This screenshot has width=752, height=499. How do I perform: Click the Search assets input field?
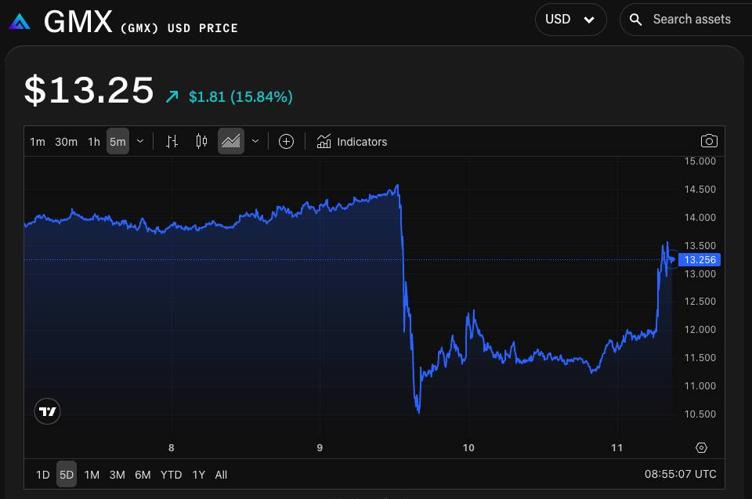point(692,19)
